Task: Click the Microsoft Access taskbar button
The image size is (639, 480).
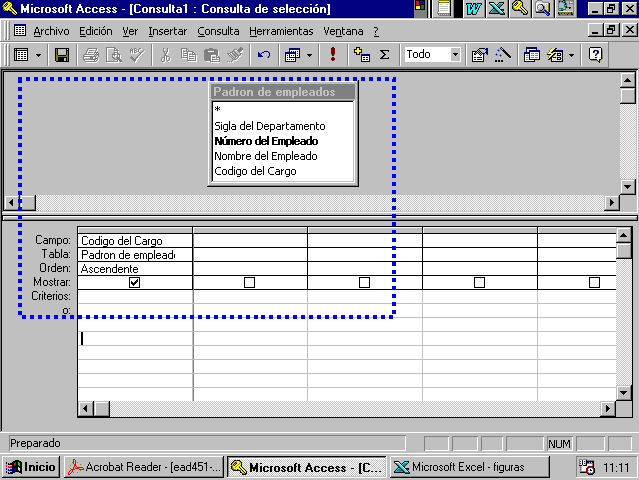Action: 306,467
